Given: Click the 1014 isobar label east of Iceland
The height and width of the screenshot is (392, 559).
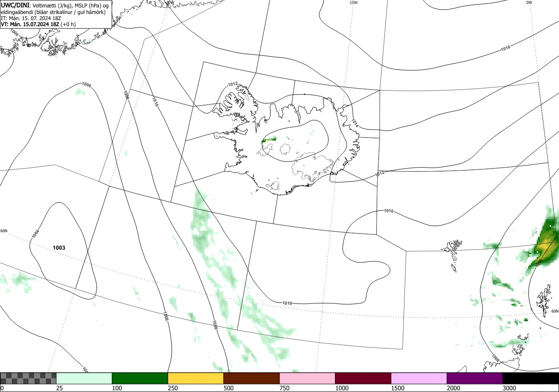Looking at the screenshot, I should click(x=355, y=124).
